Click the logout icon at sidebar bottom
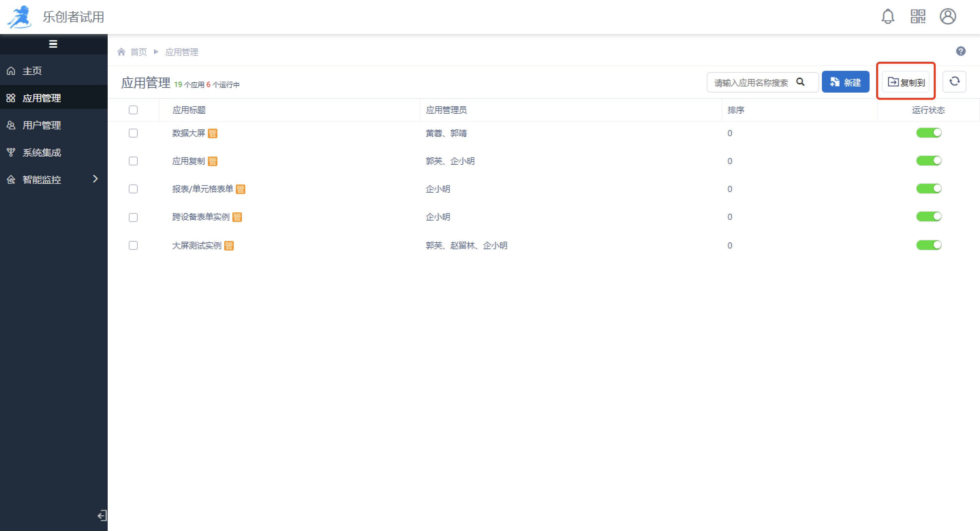The height and width of the screenshot is (531, 980). click(x=102, y=515)
